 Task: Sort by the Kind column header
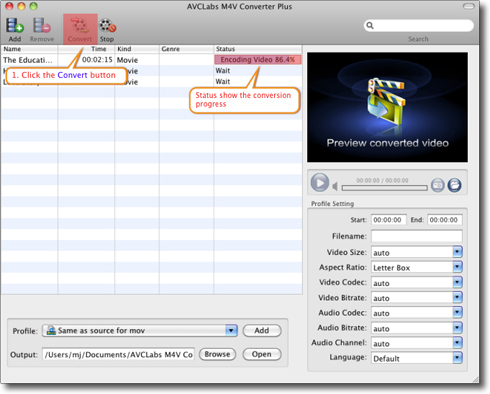(x=137, y=49)
